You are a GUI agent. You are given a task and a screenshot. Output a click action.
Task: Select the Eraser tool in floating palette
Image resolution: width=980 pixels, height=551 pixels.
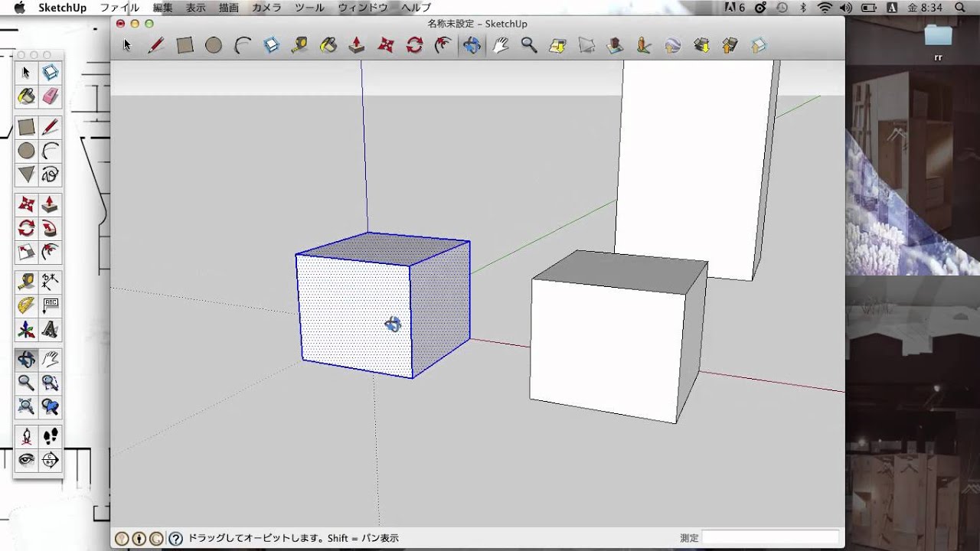(51, 96)
